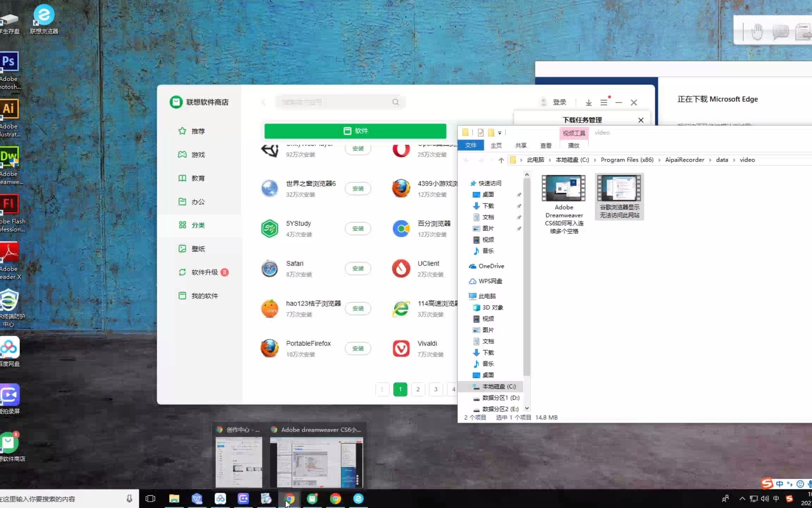Open Adobe Illustrator desktop icon
The height and width of the screenshot is (508, 812).
pos(10,118)
